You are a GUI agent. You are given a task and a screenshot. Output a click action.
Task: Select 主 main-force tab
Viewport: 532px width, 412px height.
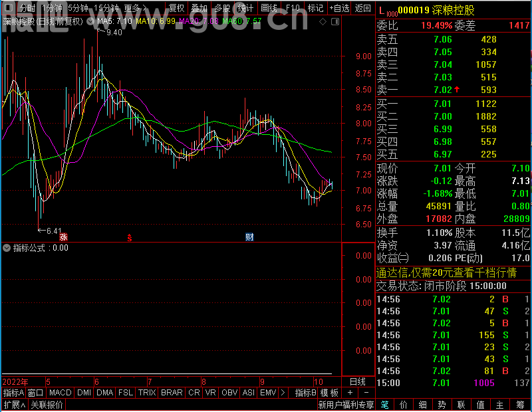point(500,405)
